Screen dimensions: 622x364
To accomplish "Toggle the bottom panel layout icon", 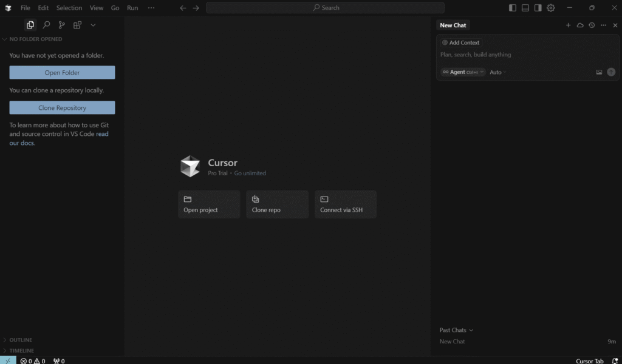I will (525, 7).
